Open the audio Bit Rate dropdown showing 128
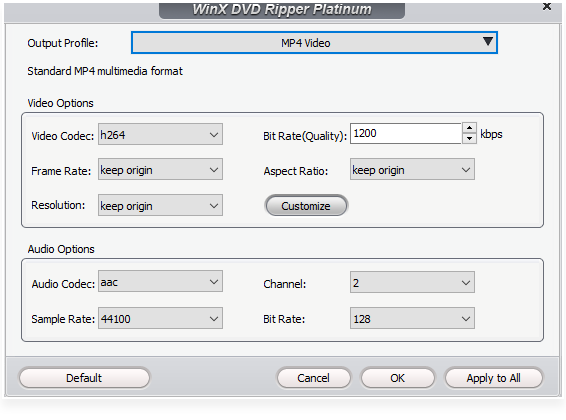 (412, 318)
